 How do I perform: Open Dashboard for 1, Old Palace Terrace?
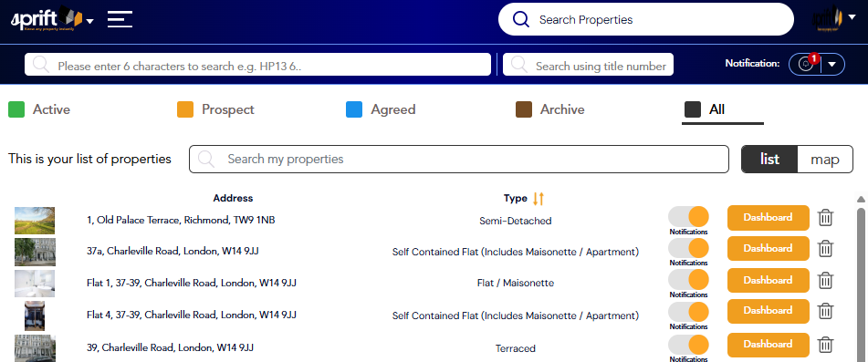tap(768, 217)
